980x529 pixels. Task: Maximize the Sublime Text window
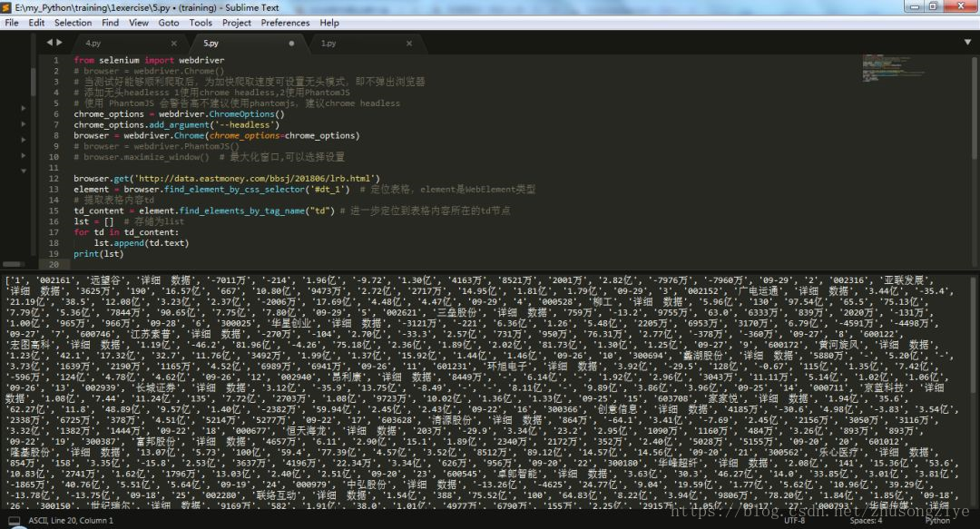tap(933, 6)
